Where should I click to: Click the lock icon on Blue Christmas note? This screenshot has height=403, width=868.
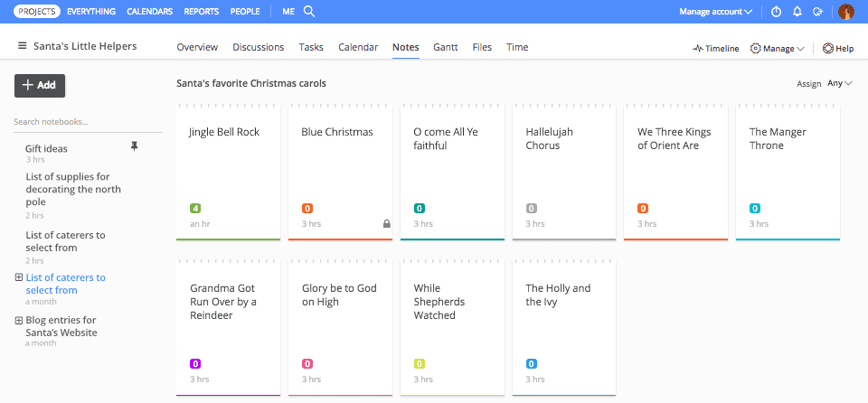coord(386,223)
